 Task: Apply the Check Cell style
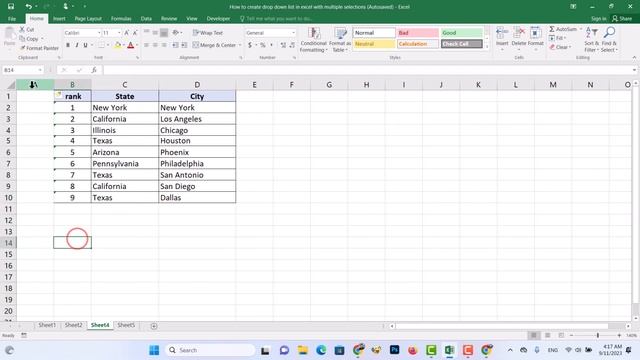coord(462,44)
